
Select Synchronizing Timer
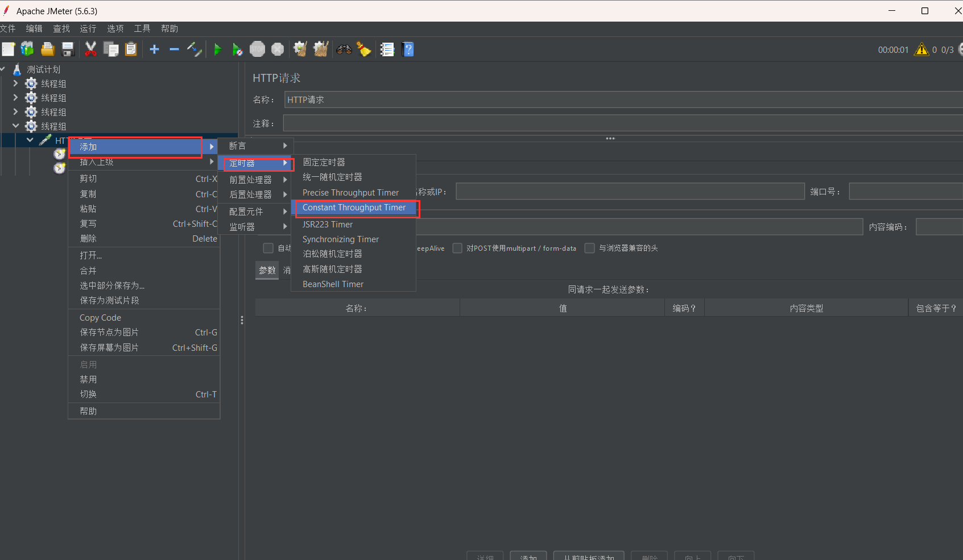coord(354,239)
